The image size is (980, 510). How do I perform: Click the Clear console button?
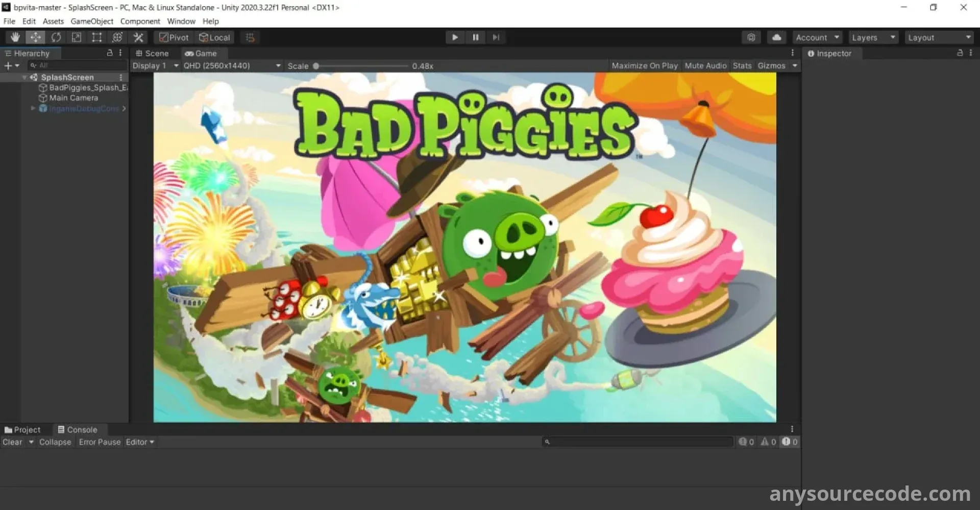pos(12,442)
